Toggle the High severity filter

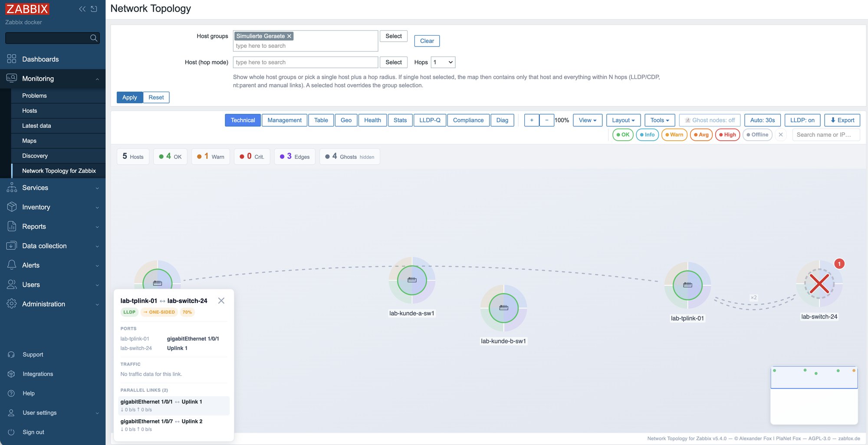[x=727, y=135]
